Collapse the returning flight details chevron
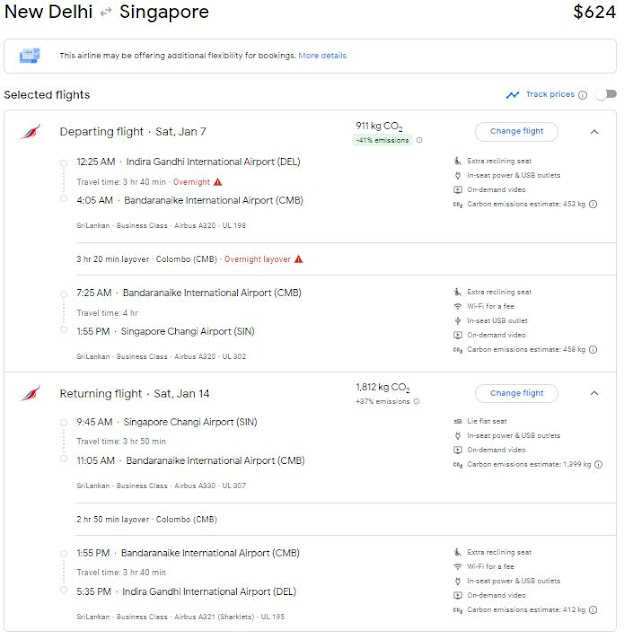 (594, 393)
